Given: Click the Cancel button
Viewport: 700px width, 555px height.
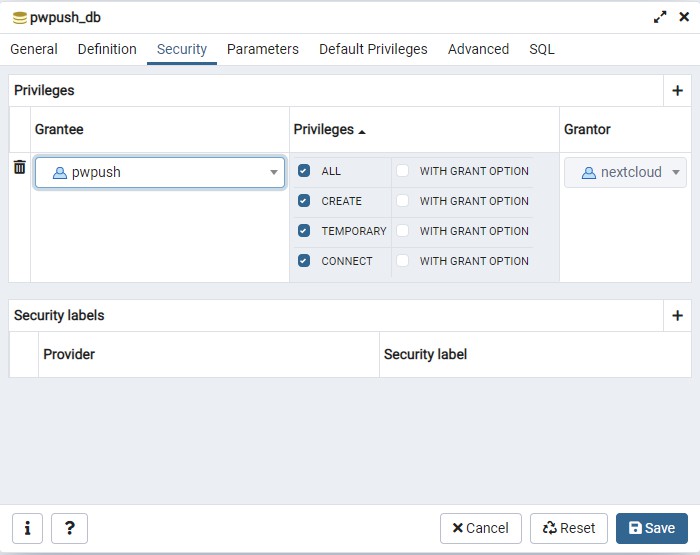Looking at the screenshot, I should 480,528.
